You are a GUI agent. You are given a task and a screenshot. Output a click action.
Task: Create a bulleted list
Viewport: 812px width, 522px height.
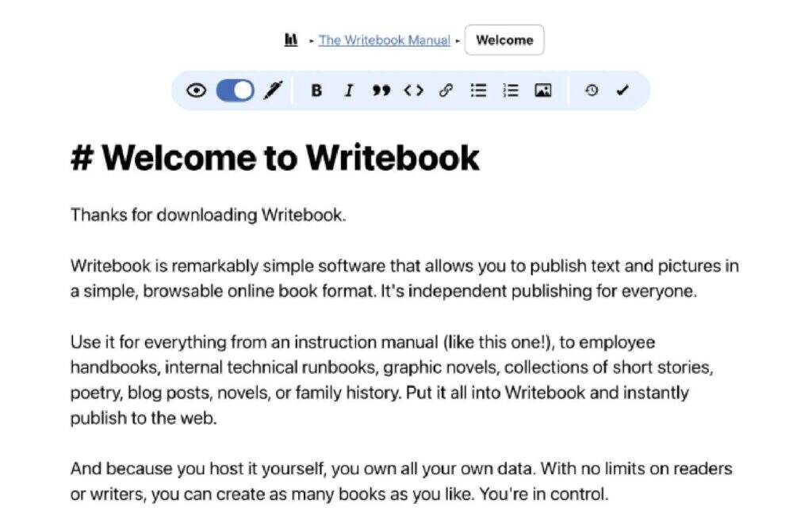pyautogui.click(x=478, y=90)
